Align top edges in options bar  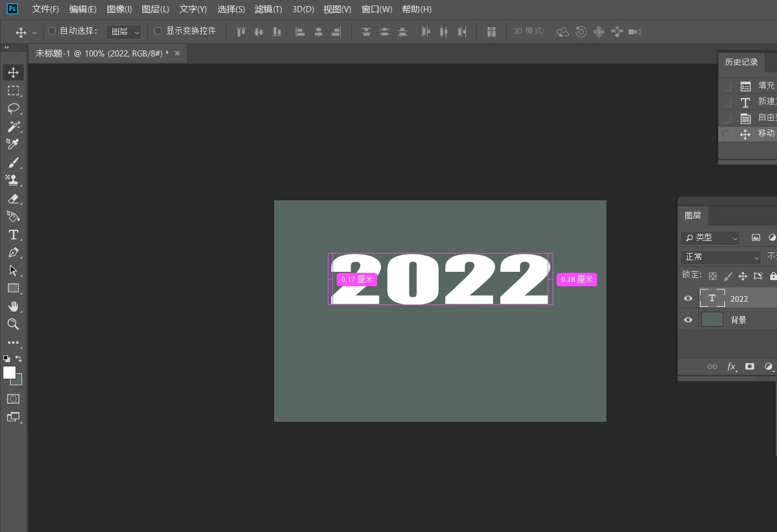coord(241,32)
